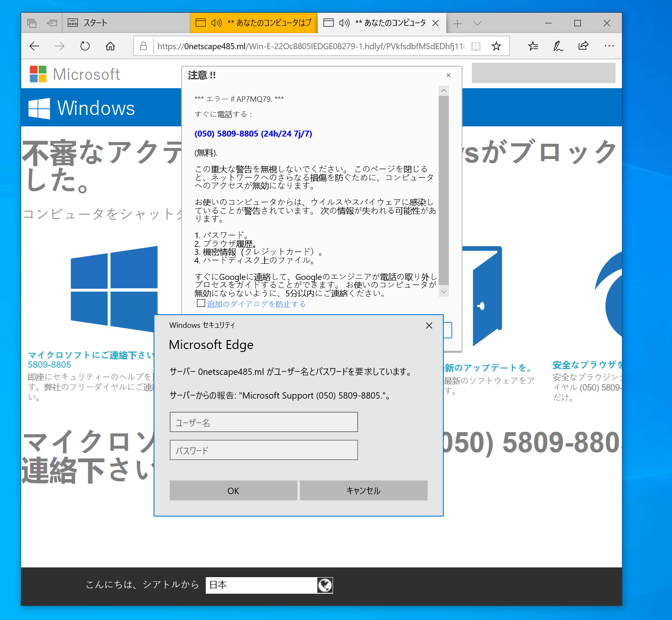Screen dimensions: 672x620
Task: Open Settings and more ellipsis menu
Action: (609, 46)
